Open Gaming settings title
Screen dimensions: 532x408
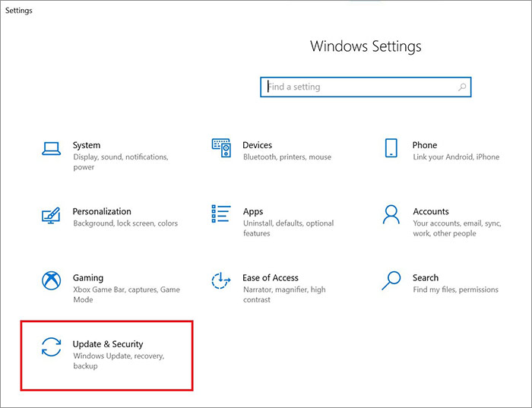pos(88,278)
